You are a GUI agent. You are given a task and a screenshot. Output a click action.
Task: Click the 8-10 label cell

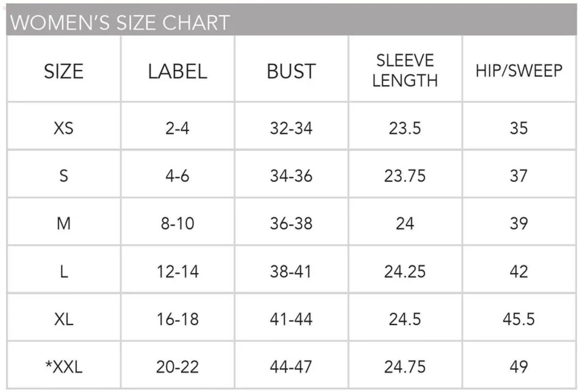pos(178,223)
